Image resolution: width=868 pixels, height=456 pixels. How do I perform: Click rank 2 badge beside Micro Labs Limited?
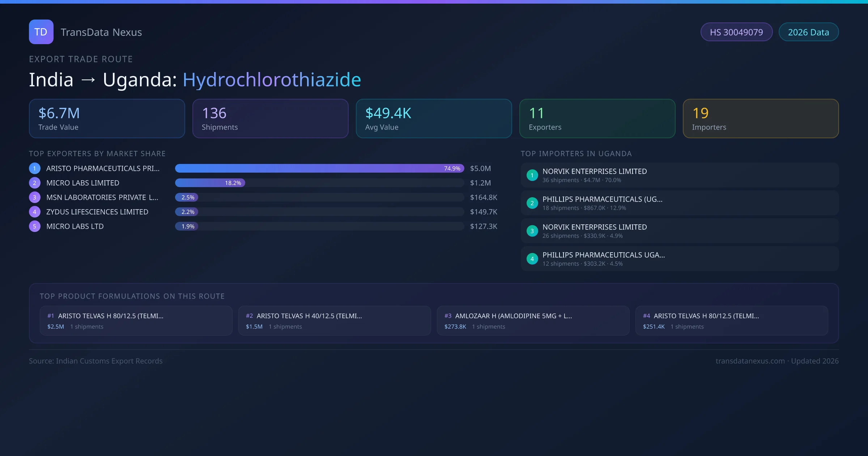coord(35,183)
